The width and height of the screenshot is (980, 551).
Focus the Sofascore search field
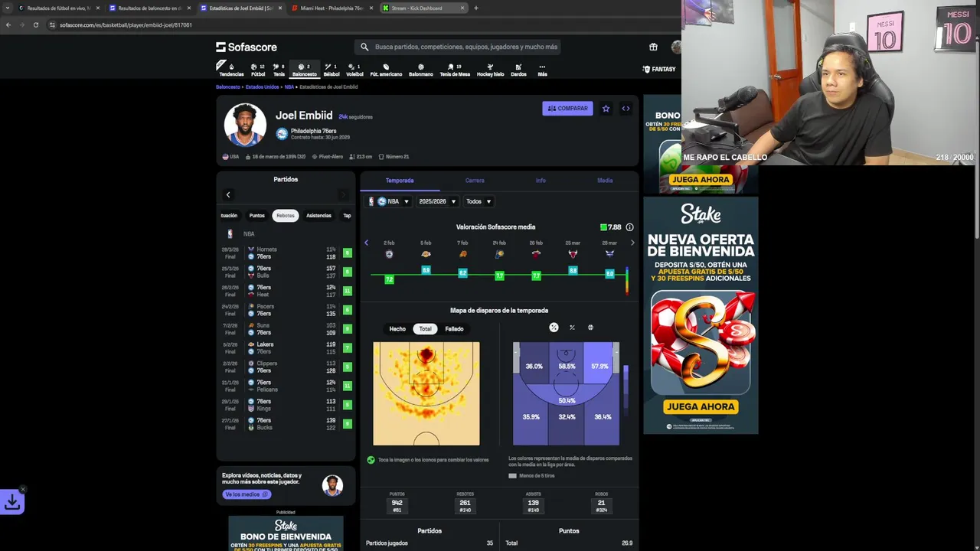pyautogui.click(x=459, y=47)
